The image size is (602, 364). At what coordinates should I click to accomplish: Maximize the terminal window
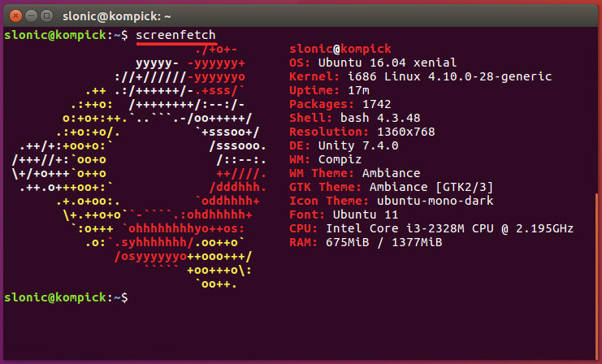point(47,16)
